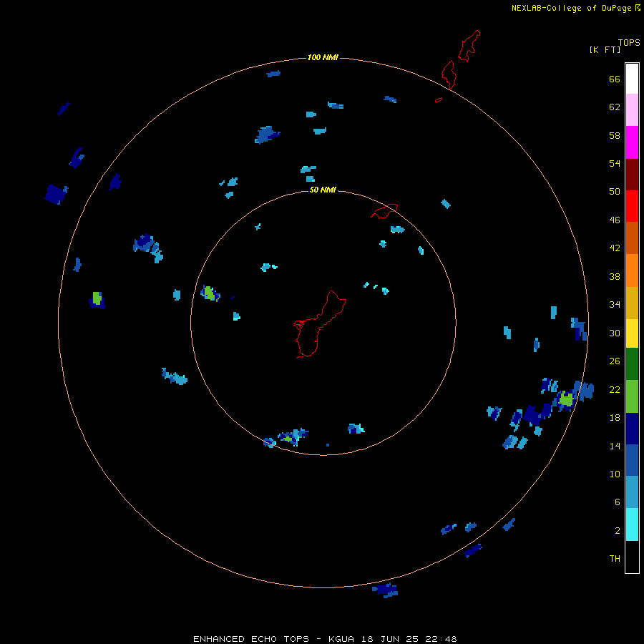Image resolution: width=644 pixels, height=644 pixels.
Task: Click the ENHANCED ECHO TOPS title text
Action: (x=251, y=639)
